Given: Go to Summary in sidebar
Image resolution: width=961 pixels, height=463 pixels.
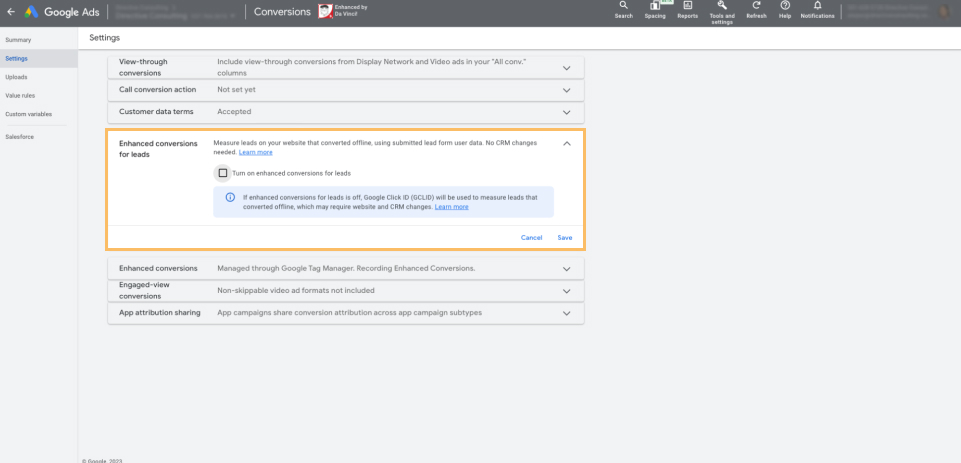Looking at the screenshot, I should coord(18,40).
